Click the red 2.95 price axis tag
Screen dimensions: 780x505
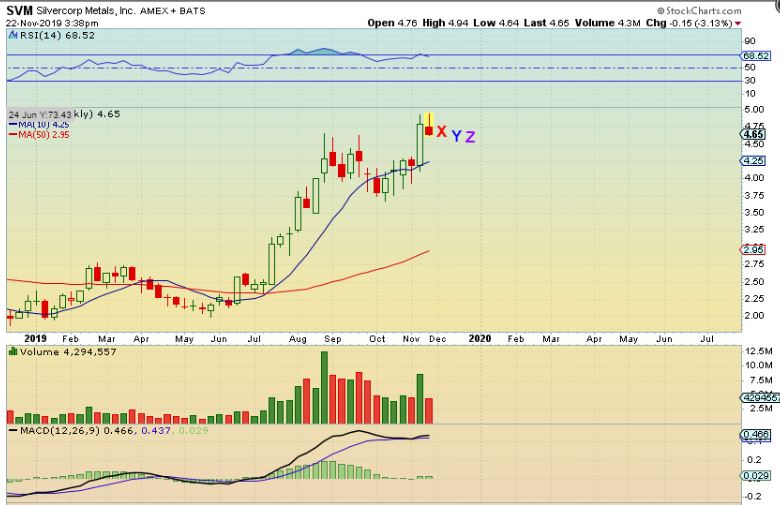click(x=754, y=250)
